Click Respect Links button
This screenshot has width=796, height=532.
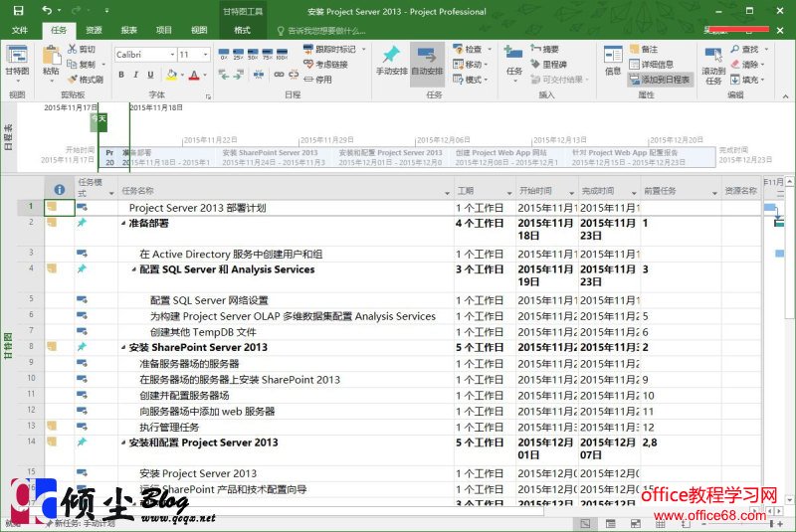pyautogui.click(x=325, y=65)
